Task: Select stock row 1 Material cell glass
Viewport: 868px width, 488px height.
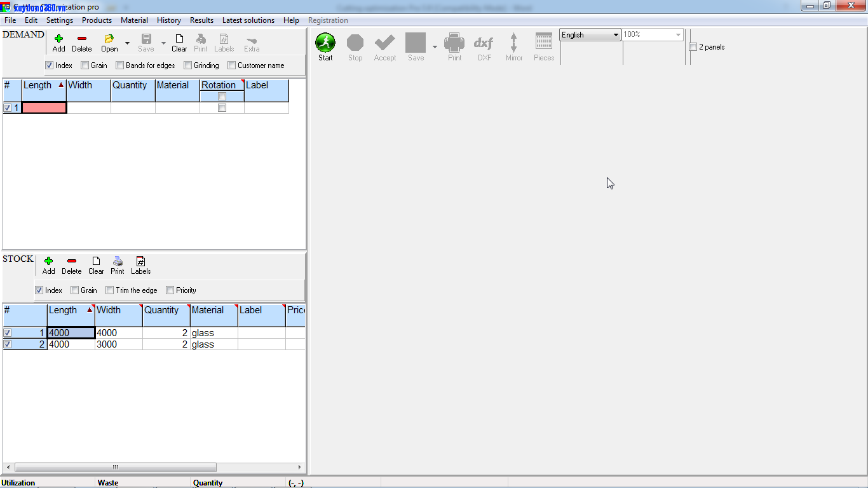Action: click(214, 333)
